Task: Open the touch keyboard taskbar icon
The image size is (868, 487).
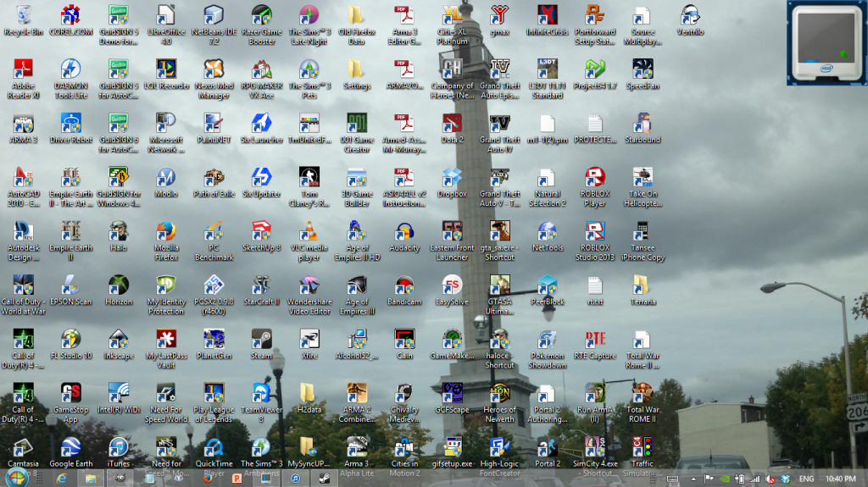Action: (x=672, y=479)
